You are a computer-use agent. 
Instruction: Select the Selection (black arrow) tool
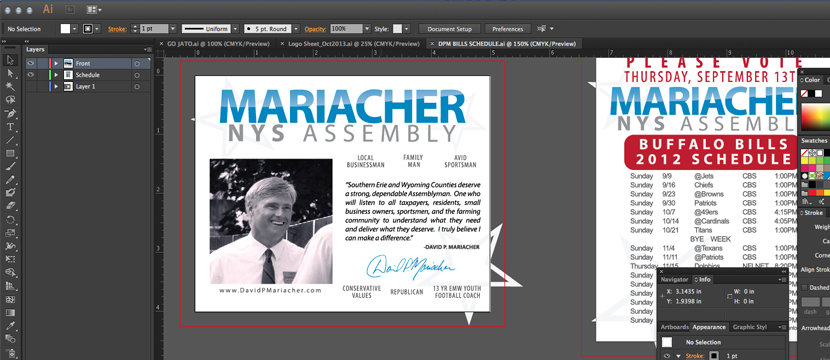10,60
